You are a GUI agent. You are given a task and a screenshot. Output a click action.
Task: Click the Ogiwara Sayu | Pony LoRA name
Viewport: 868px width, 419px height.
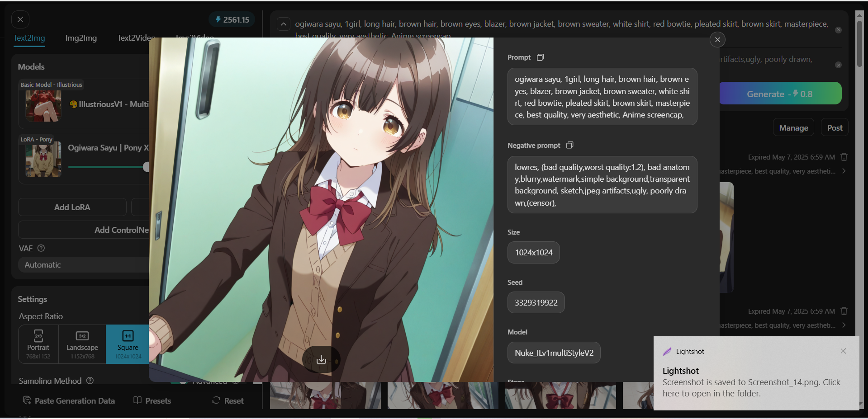click(108, 147)
